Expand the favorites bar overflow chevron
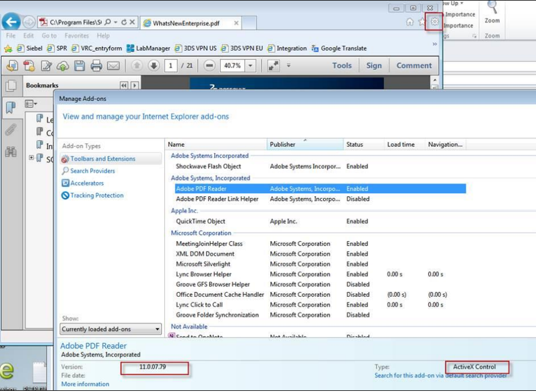536x392 pixels. coord(434,44)
